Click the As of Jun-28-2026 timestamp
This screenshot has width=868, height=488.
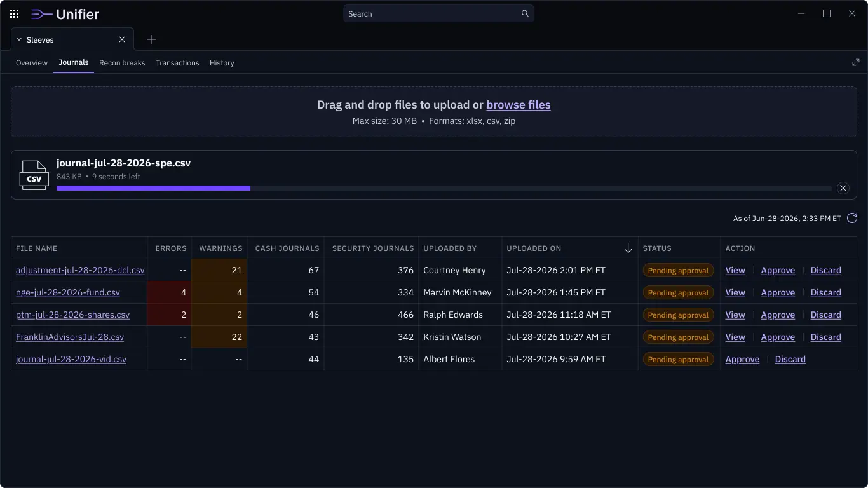coord(787,219)
